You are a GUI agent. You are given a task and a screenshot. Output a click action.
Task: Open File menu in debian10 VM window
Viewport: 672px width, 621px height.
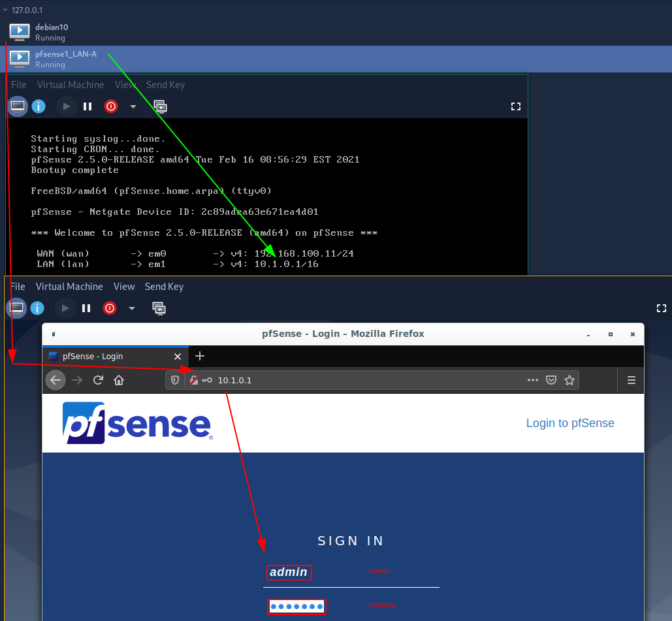[x=18, y=287]
